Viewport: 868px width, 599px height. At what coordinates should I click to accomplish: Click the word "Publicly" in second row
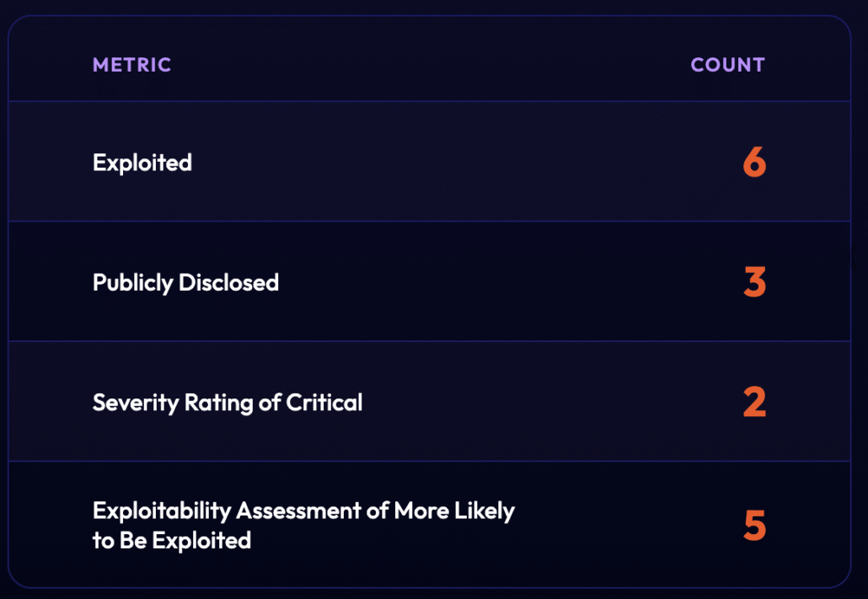tap(132, 282)
